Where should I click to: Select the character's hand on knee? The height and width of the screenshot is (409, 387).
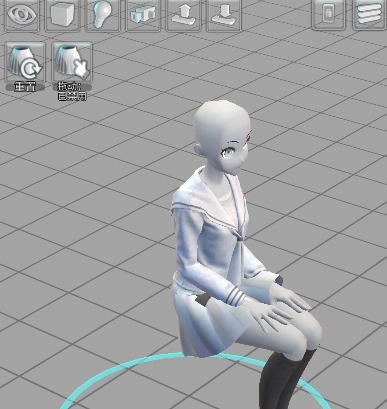(x=263, y=313)
